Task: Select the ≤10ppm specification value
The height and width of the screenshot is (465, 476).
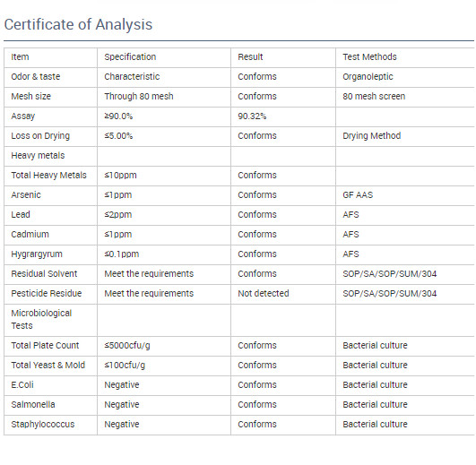Action: (x=120, y=176)
